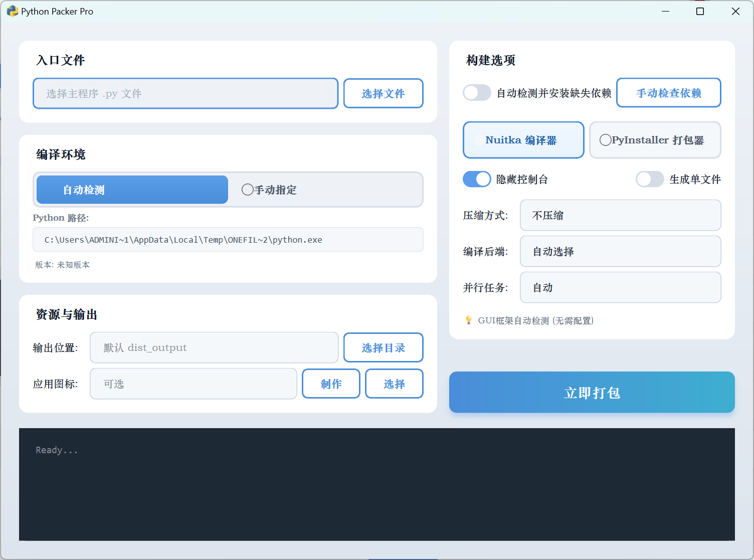Start packaging with 立即打包 button

[592, 392]
